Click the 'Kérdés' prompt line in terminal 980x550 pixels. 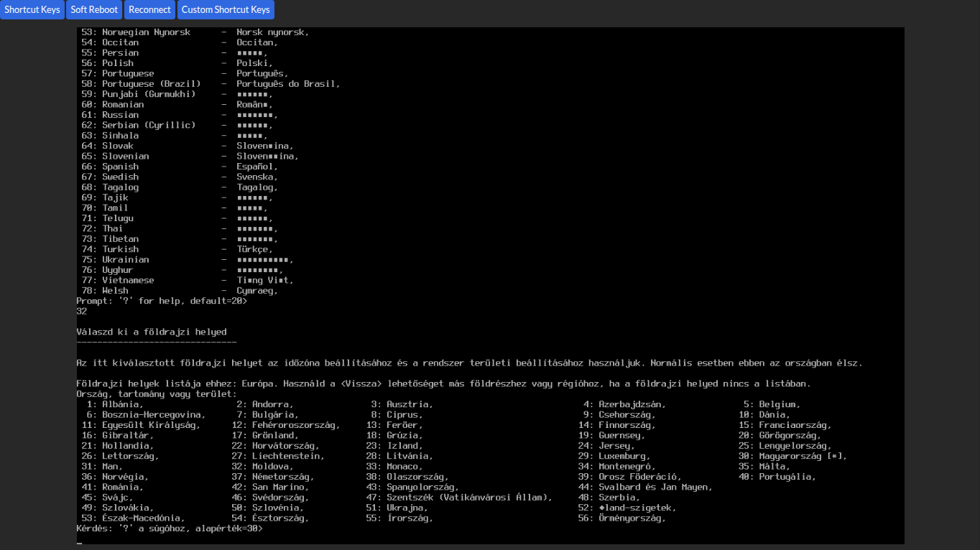[x=170, y=528]
